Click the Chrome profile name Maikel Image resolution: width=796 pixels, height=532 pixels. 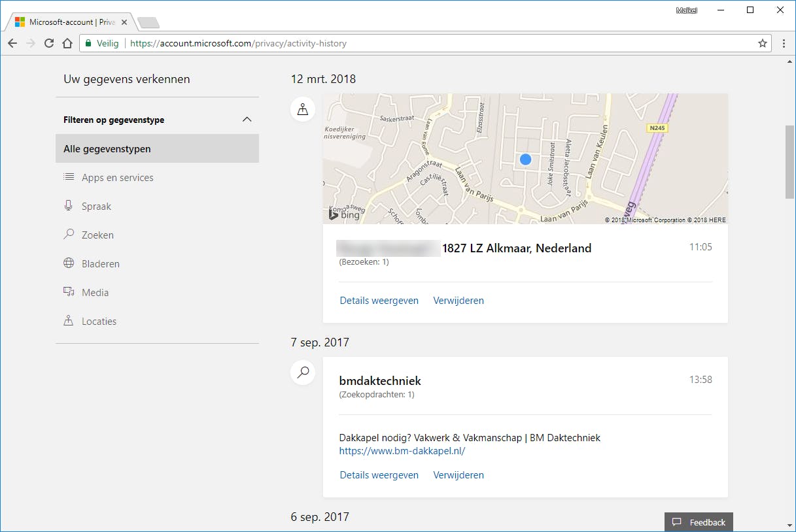(x=687, y=10)
